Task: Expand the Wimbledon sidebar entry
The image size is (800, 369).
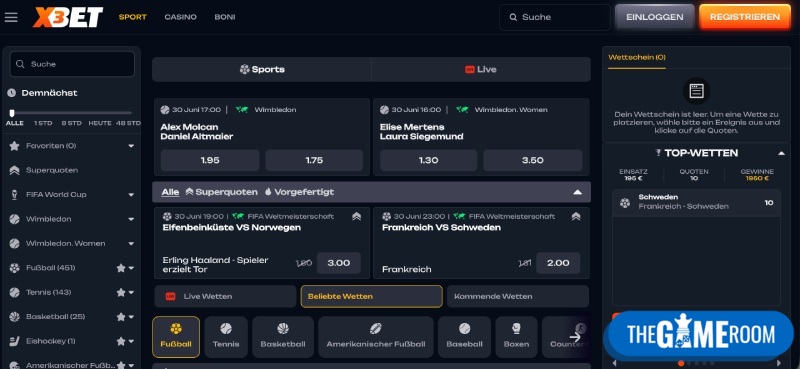Action: pyautogui.click(x=131, y=219)
